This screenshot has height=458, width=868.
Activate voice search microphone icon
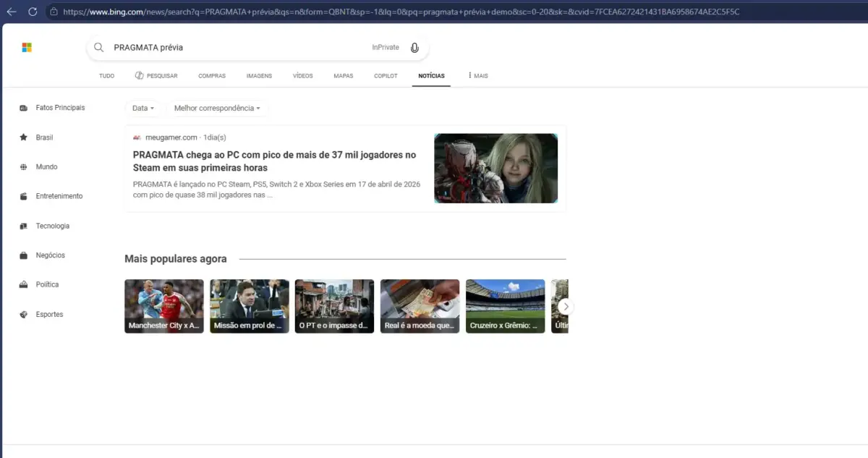point(414,48)
